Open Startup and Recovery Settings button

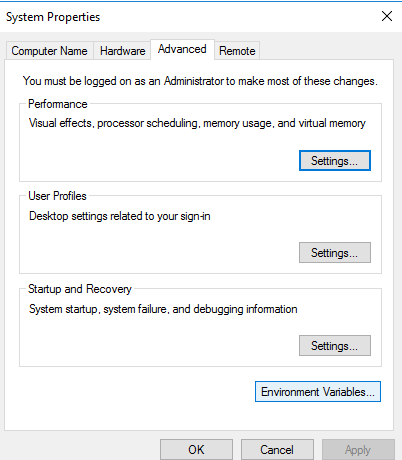[335, 346]
